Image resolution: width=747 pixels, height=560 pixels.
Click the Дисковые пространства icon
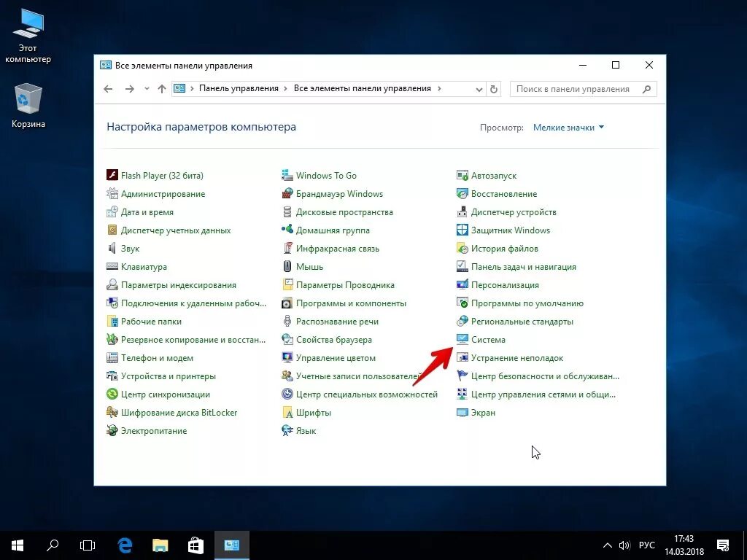pos(287,212)
